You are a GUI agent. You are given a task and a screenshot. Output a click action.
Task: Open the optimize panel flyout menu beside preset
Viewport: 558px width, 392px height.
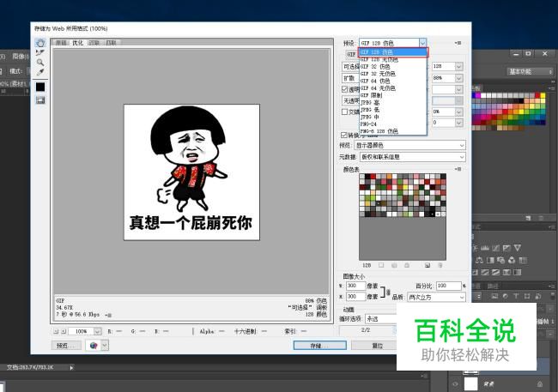click(458, 43)
